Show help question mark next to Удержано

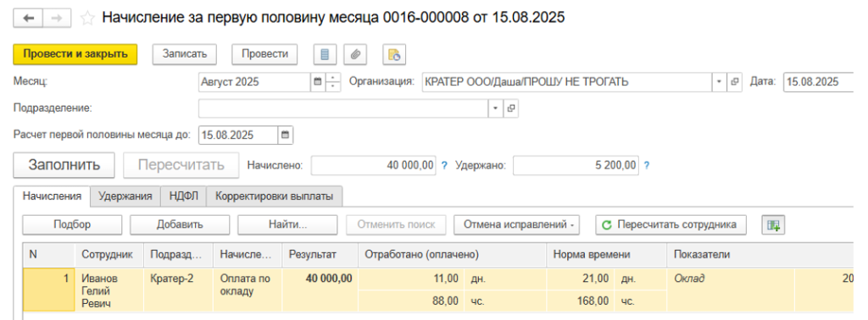point(647,165)
